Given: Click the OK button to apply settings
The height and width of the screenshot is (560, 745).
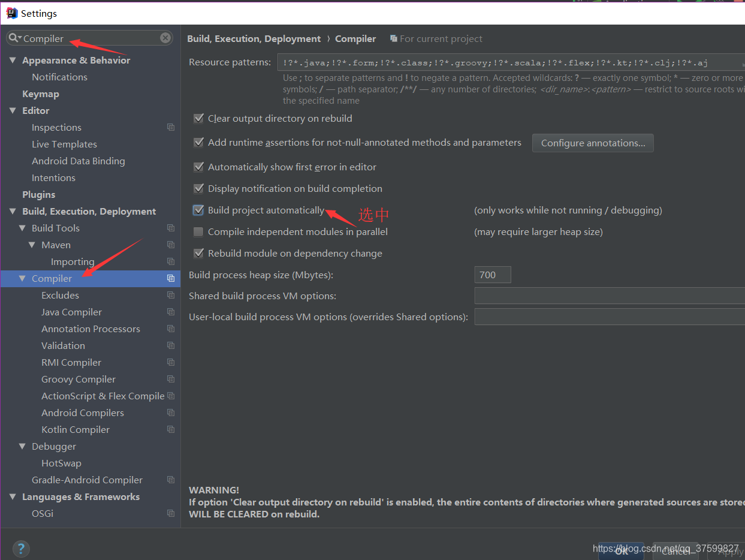Looking at the screenshot, I should (x=621, y=551).
